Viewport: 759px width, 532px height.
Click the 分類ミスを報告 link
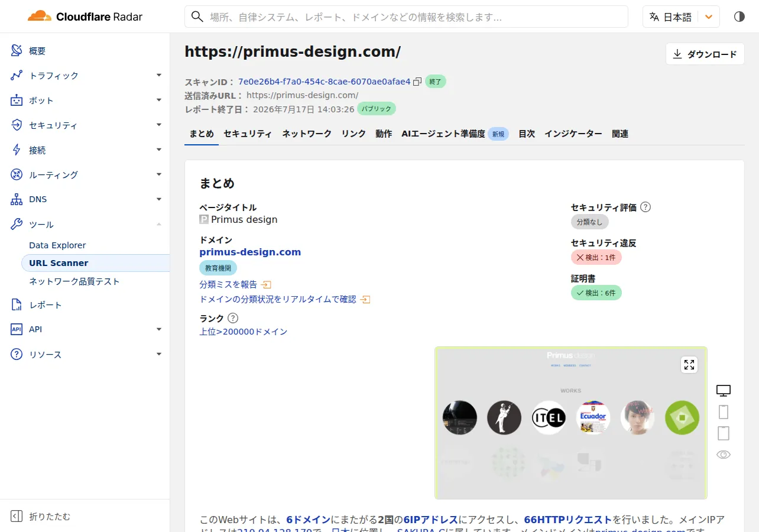tap(235, 284)
